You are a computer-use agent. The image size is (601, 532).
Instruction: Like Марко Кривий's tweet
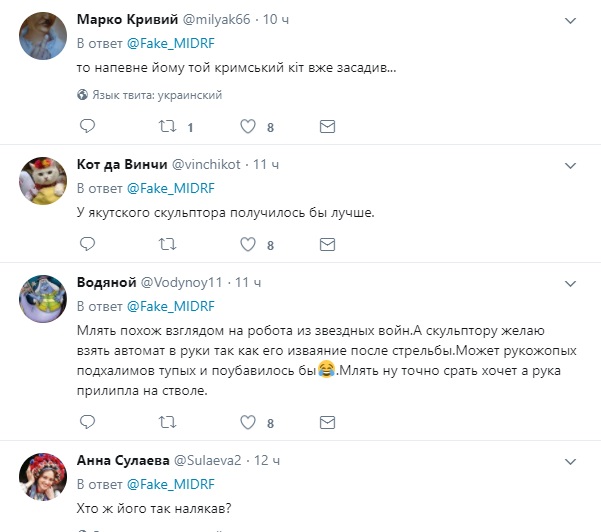(249, 127)
